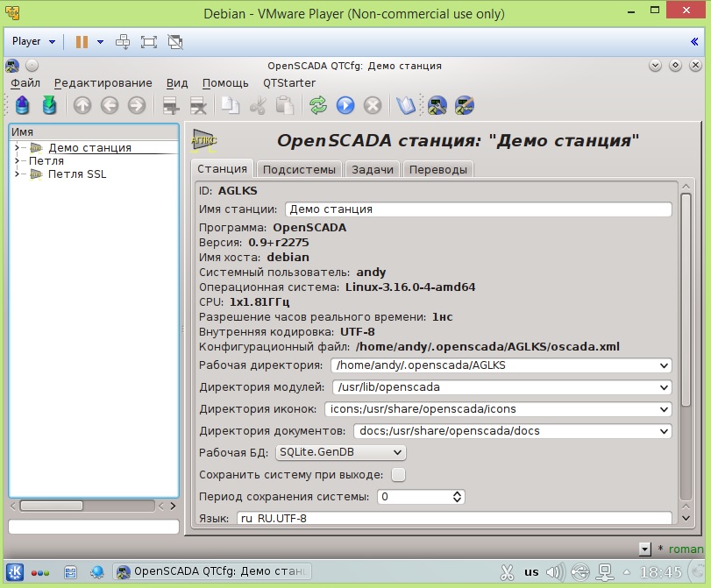
Task: Click the Player menu button in VMware
Action: [33, 41]
